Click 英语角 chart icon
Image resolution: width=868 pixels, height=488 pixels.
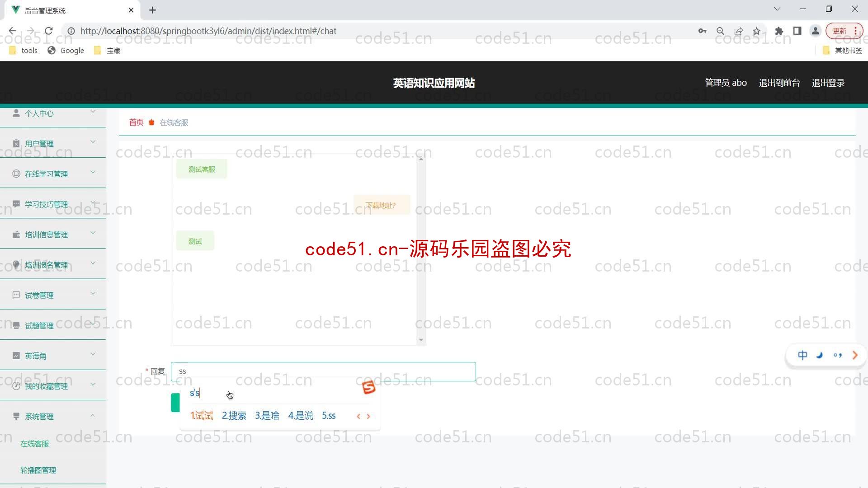16,356
